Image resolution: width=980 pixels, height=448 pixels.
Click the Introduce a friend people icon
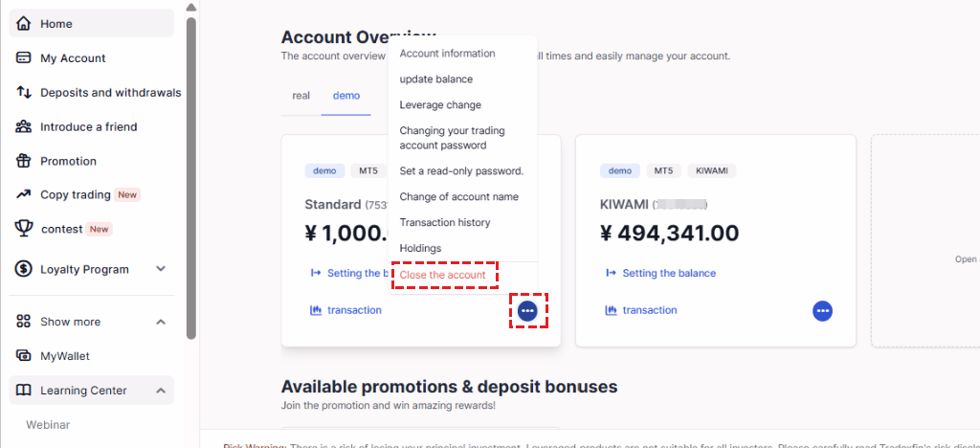(x=23, y=127)
